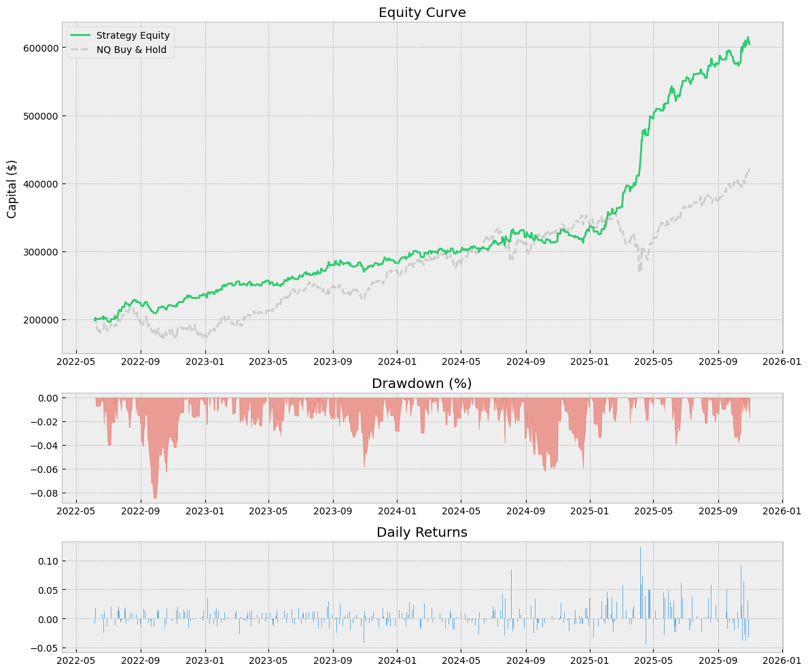Image resolution: width=808 pixels, height=672 pixels.
Task: Click the gray dashed line sample in legend
Action: click(81, 50)
